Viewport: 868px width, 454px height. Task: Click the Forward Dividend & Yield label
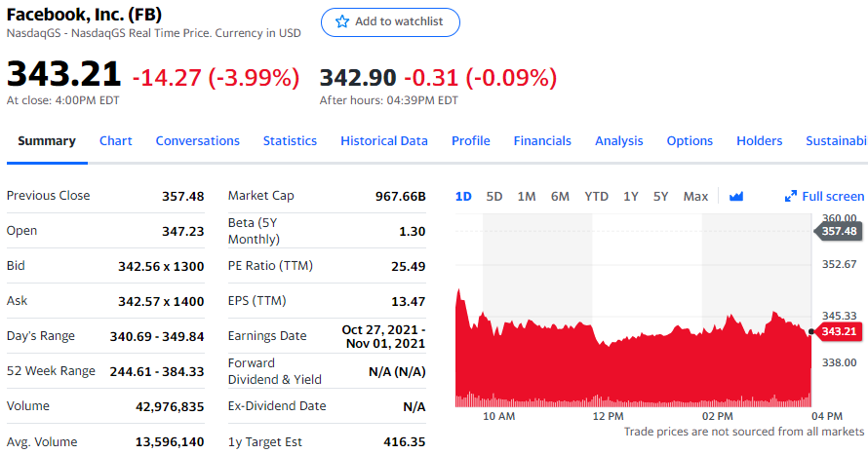tap(275, 371)
